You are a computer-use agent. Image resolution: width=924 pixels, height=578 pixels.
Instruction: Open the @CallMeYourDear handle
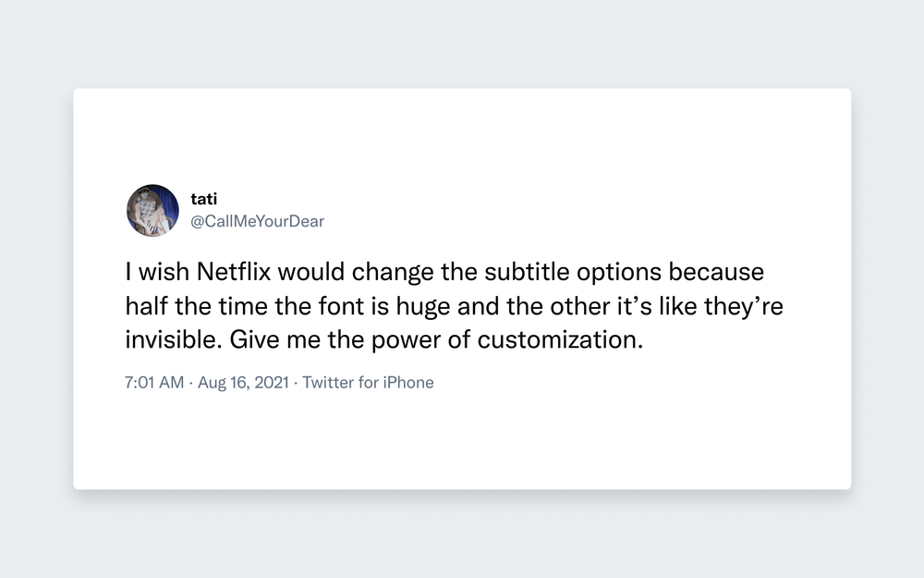[257, 221]
